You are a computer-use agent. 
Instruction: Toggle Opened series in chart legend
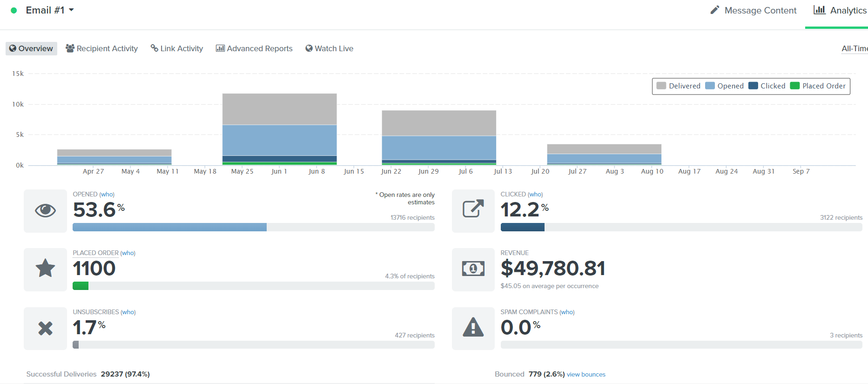[x=725, y=86]
